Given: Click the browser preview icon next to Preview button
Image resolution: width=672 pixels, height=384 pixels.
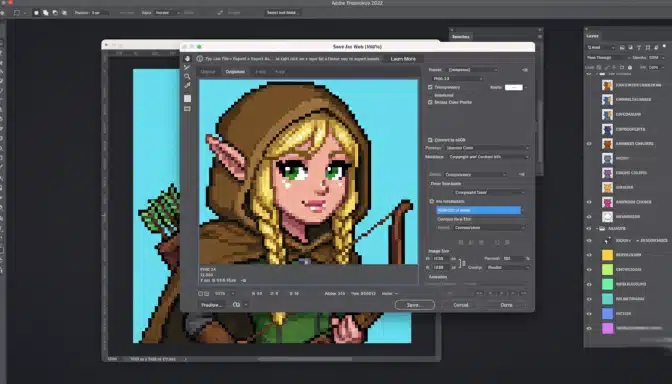Looking at the screenshot, I should tap(236, 305).
